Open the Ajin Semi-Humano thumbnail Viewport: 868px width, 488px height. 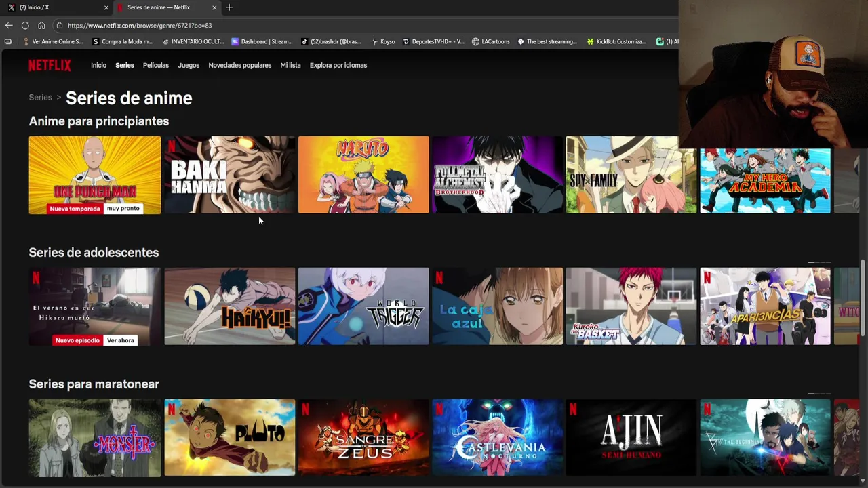pyautogui.click(x=631, y=438)
